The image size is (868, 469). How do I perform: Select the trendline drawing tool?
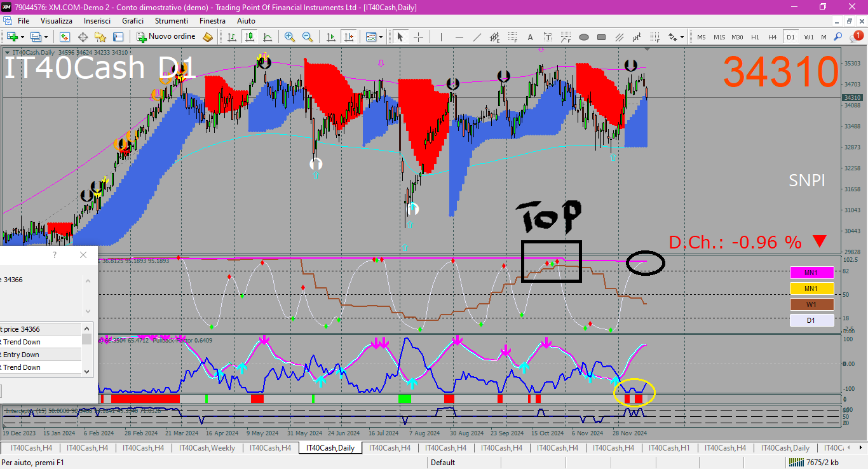(x=477, y=37)
